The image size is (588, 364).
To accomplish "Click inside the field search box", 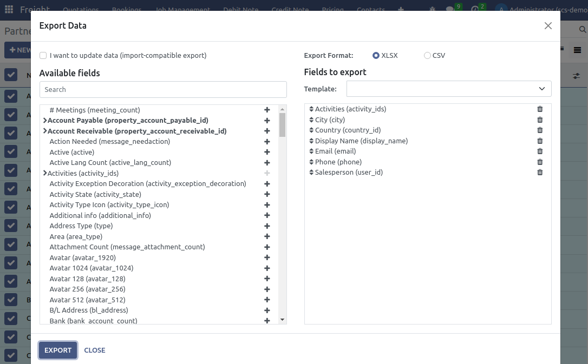I will (162, 89).
